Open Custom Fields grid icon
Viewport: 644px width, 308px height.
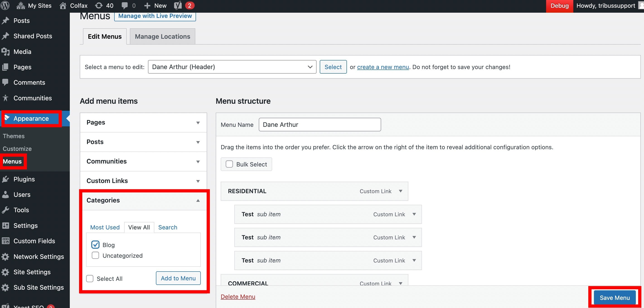pyautogui.click(x=5, y=241)
